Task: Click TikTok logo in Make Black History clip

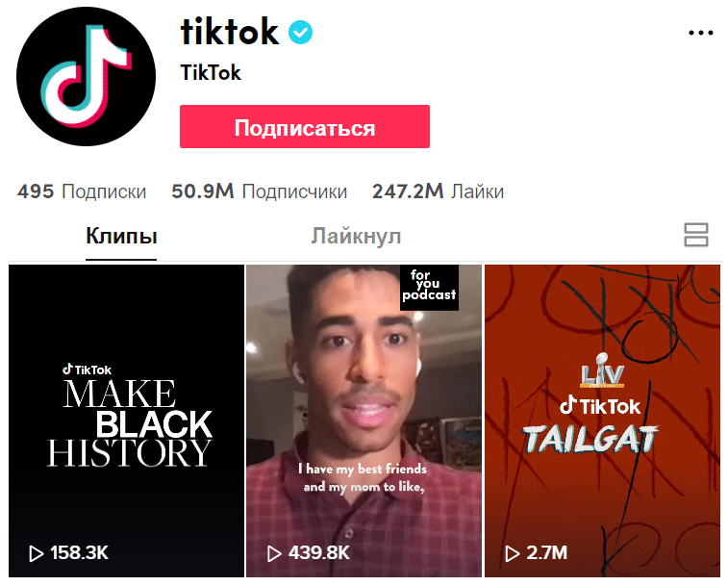Action: (x=87, y=369)
